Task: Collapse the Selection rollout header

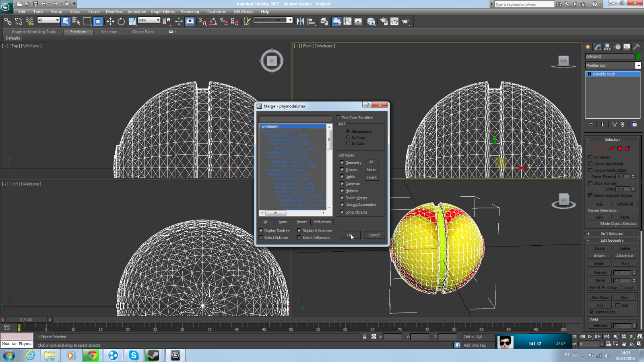Action: tap(612, 140)
